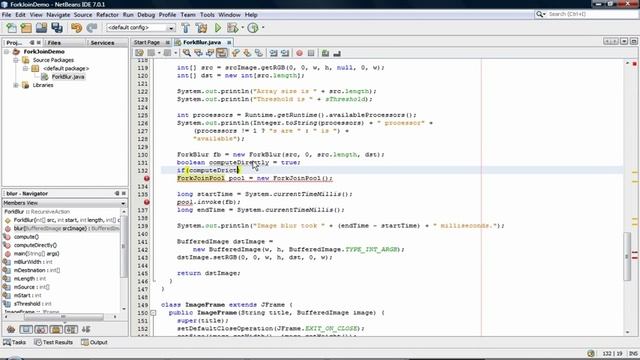
Task: Switch to the Services tab
Action: 102,42
